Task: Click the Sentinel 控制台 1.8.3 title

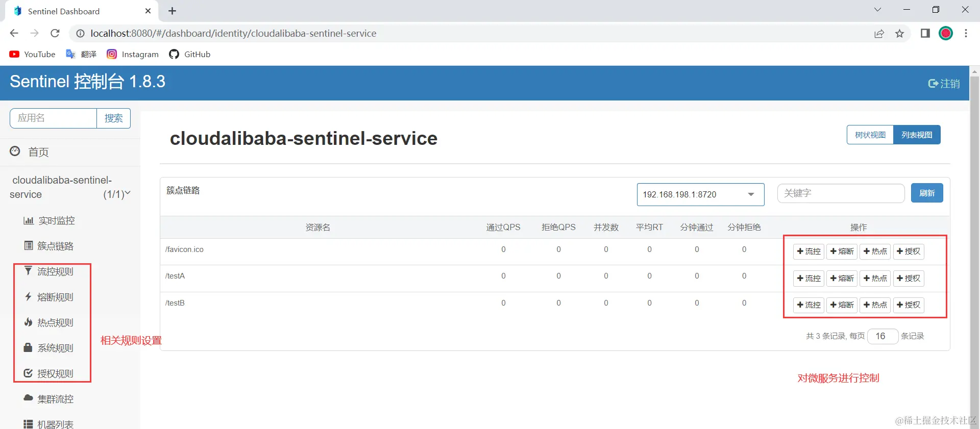Action: (x=88, y=82)
